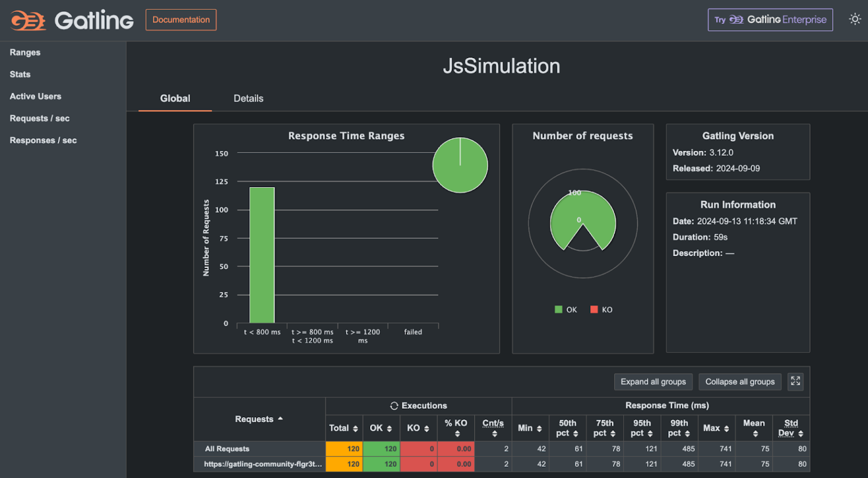Click the Gatling logo icon

tap(28, 20)
